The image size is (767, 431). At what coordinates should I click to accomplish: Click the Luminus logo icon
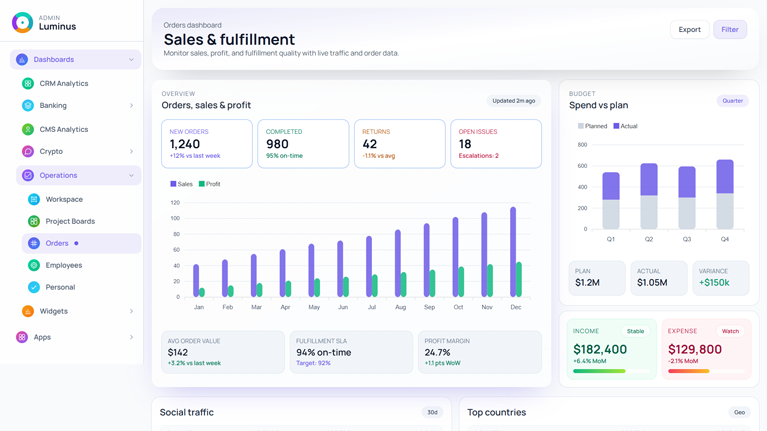(22, 22)
